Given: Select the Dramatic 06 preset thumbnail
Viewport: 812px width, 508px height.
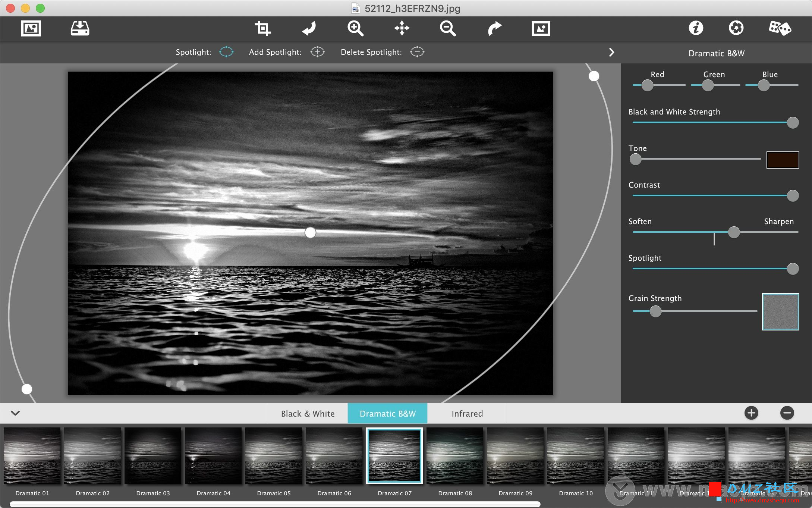Looking at the screenshot, I should click(334, 456).
